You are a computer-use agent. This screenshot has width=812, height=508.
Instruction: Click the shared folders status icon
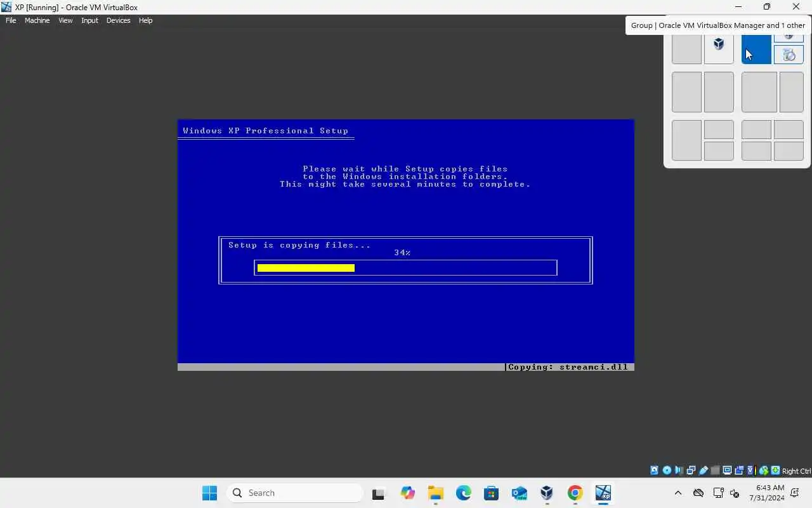pyautogui.click(x=715, y=471)
